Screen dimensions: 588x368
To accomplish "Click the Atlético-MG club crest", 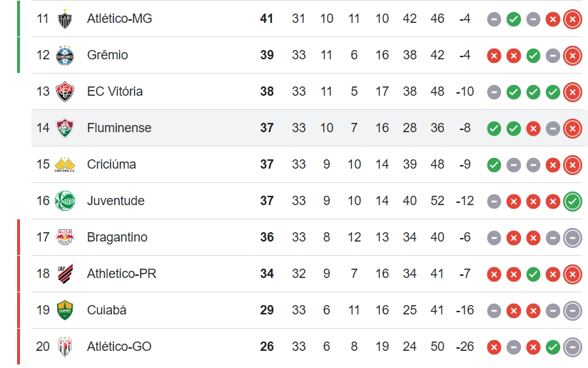I will click(x=65, y=19).
